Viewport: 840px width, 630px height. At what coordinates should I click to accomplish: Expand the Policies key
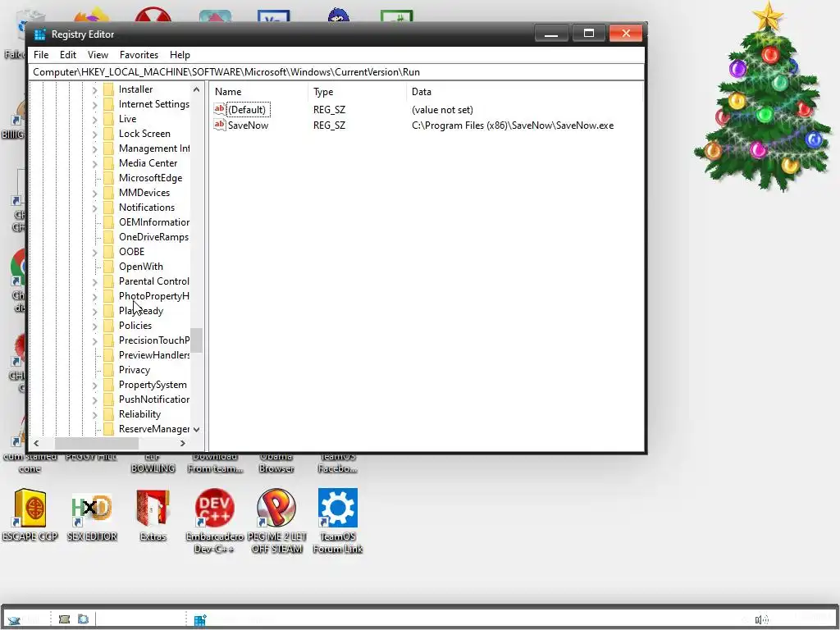[x=95, y=326]
